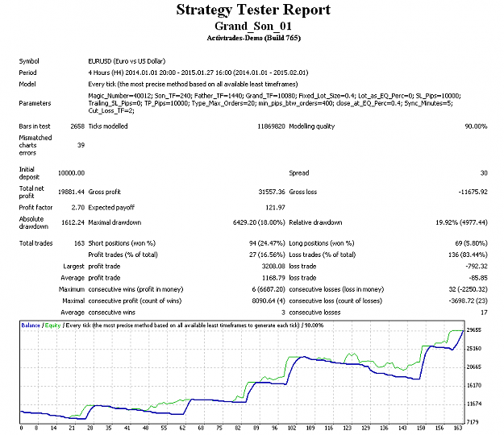Viewport: 504px width, 435px height.
Task: Click the chart axis value 16170
Action: click(x=474, y=385)
